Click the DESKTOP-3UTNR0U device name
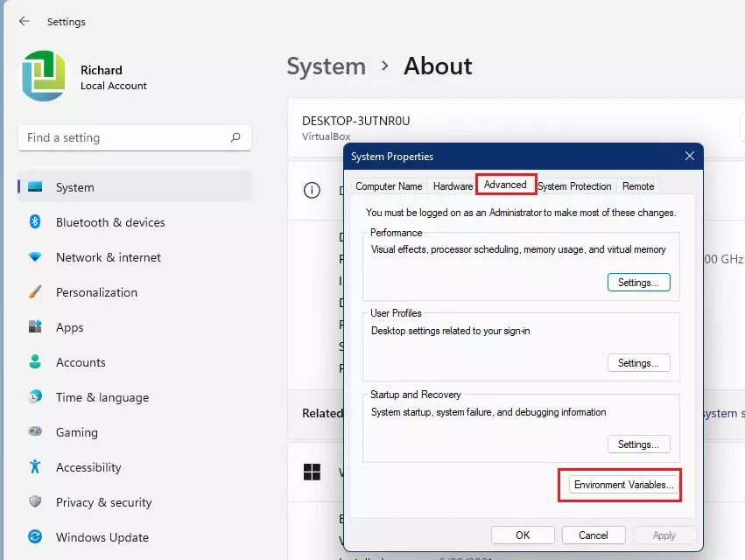Screen dimensions: 745x560 (x=356, y=121)
